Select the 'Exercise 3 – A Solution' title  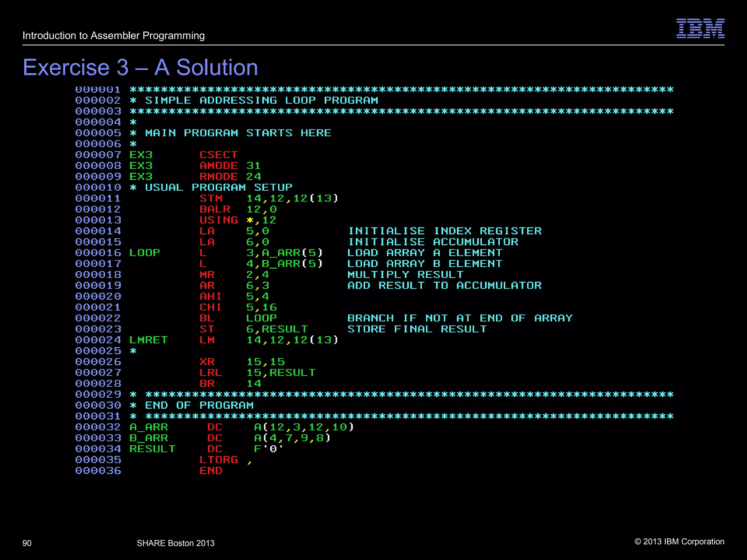[140, 67]
